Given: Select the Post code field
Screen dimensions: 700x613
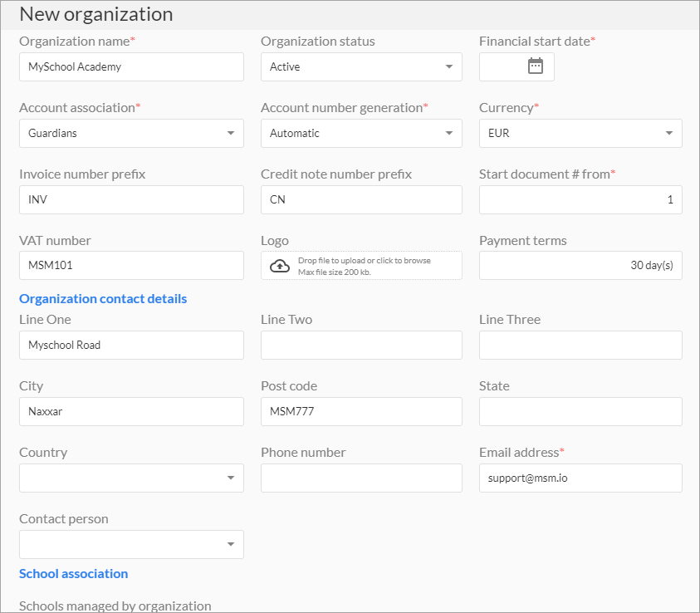Looking at the screenshot, I should (361, 412).
